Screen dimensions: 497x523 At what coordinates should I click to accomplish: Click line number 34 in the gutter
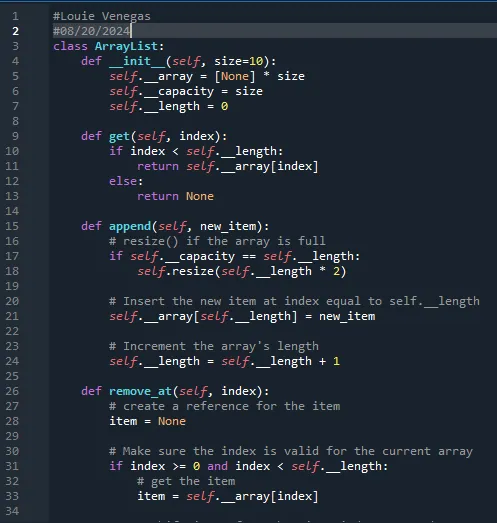tap(12, 511)
